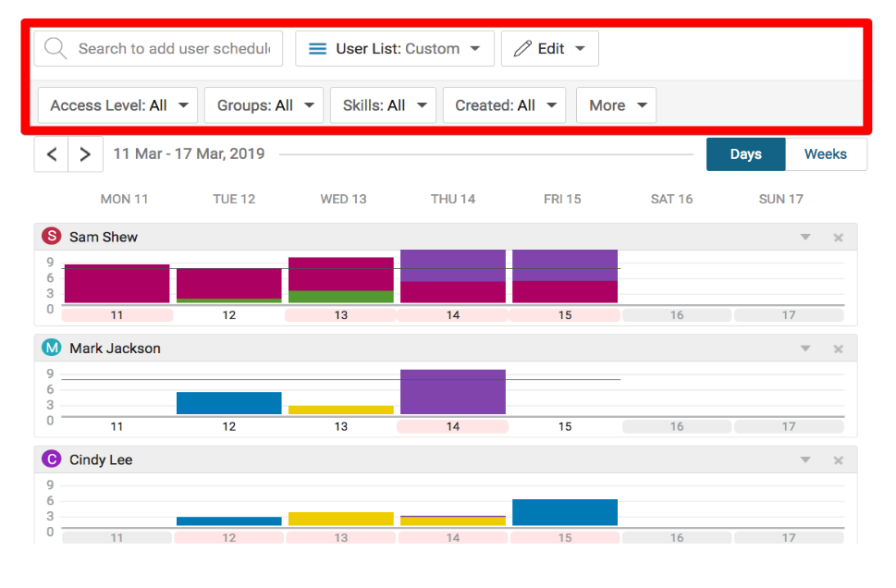The image size is (896, 588).
Task: Open the Groups: All filter
Action: tap(264, 105)
